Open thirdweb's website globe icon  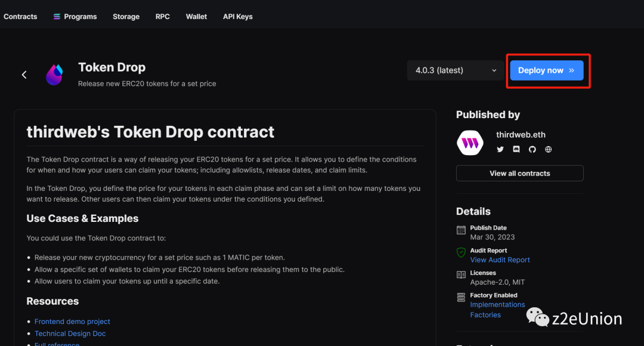pyautogui.click(x=549, y=149)
